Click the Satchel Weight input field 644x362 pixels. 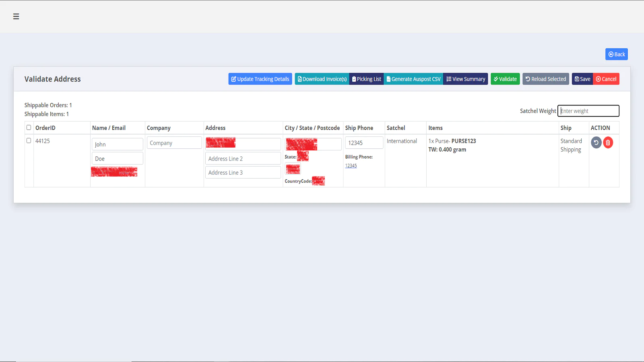pyautogui.click(x=588, y=111)
